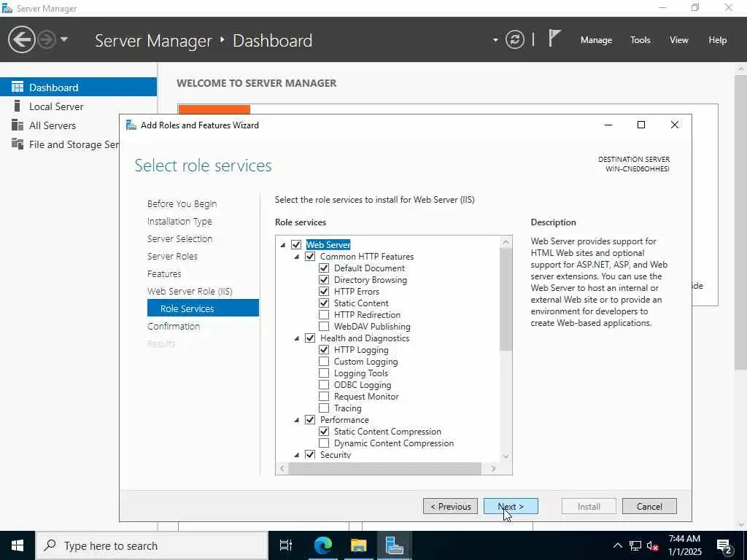Collapse the Health and Diagnostics node

[297, 338]
